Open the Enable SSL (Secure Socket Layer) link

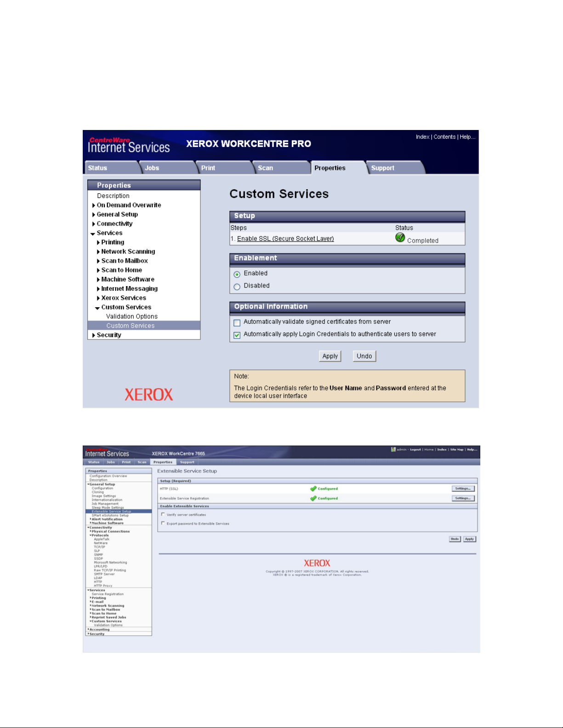click(x=285, y=239)
